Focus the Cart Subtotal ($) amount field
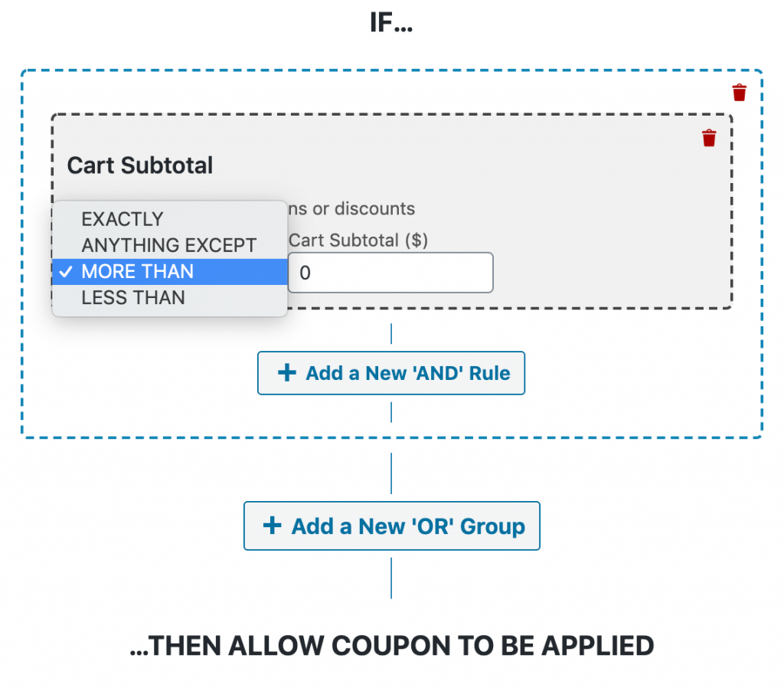Image resolution: width=784 pixels, height=691 pixels. coord(390,273)
